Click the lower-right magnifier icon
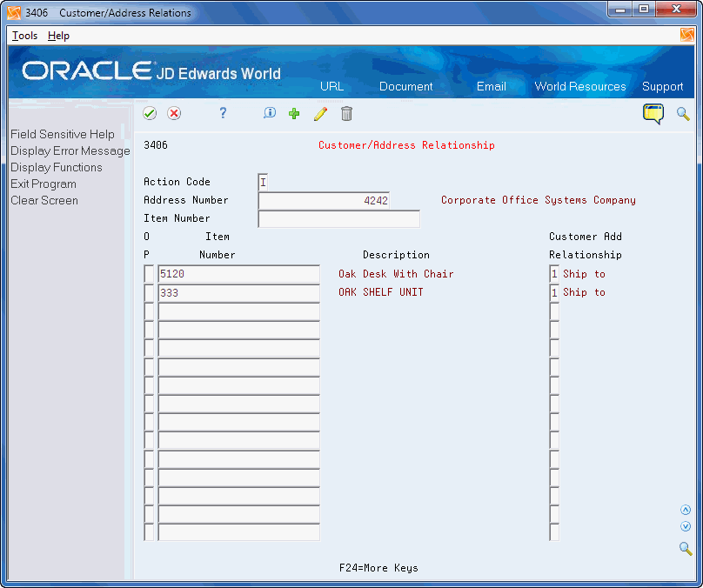Image resolution: width=703 pixels, height=588 pixels. 686,548
